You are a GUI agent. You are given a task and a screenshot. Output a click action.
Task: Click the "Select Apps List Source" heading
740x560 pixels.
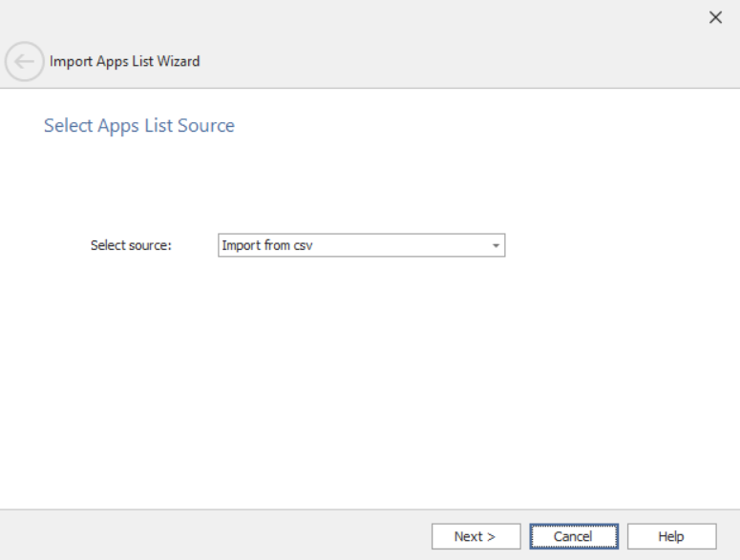tap(139, 126)
